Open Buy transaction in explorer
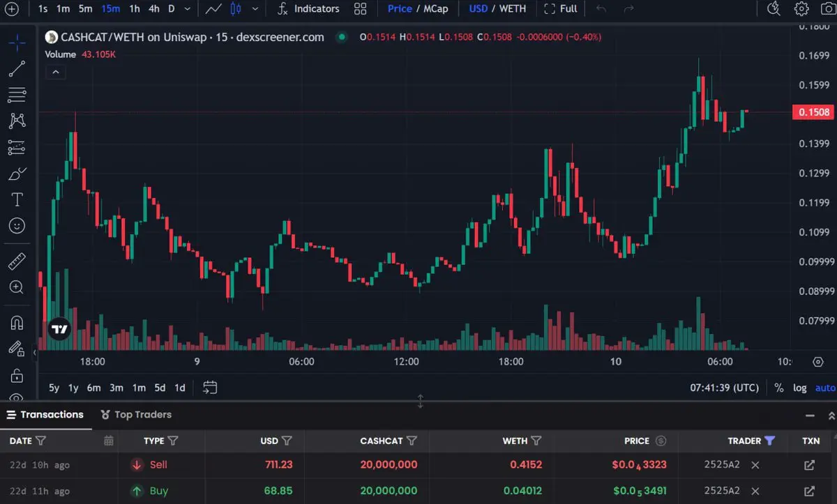Viewport: 837px width, 504px height. [809, 491]
